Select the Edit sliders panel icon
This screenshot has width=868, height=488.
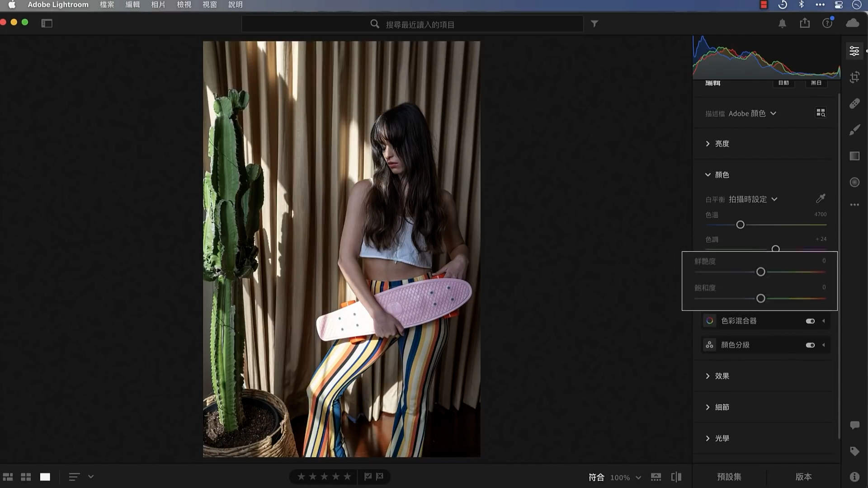pyautogui.click(x=854, y=51)
